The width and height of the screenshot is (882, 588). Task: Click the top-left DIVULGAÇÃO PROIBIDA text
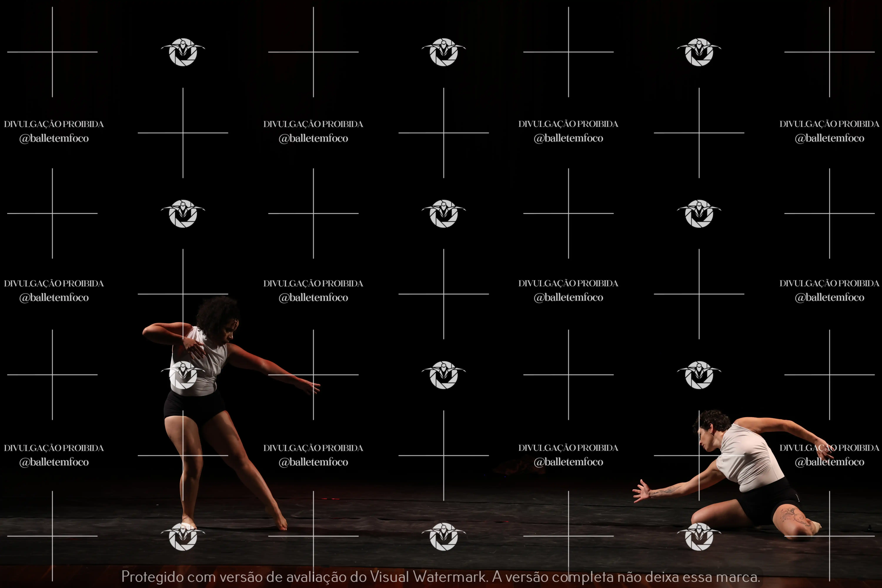pyautogui.click(x=54, y=124)
